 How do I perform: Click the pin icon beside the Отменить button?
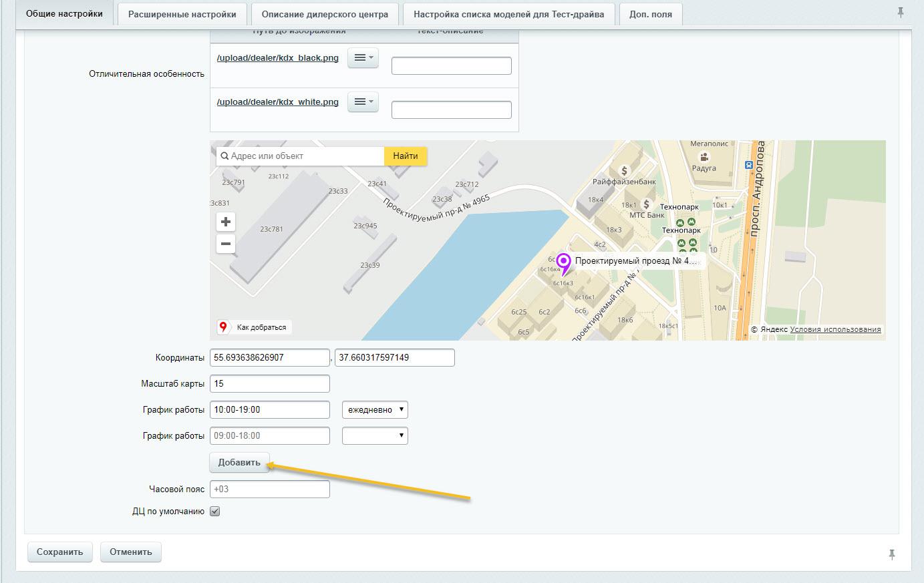pyautogui.click(x=892, y=554)
